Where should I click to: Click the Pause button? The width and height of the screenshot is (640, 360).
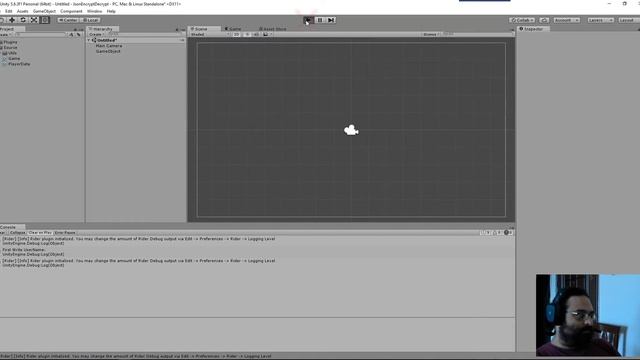320,20
